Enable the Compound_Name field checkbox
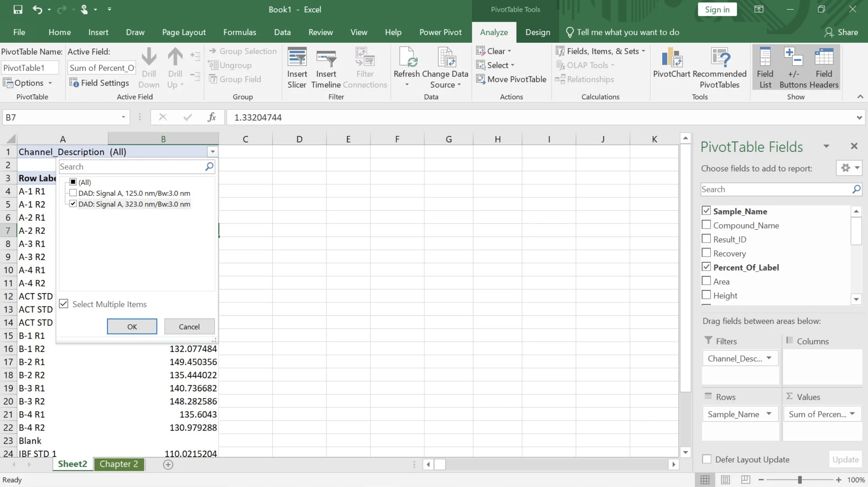868x487 pixels. pos(706,225)
